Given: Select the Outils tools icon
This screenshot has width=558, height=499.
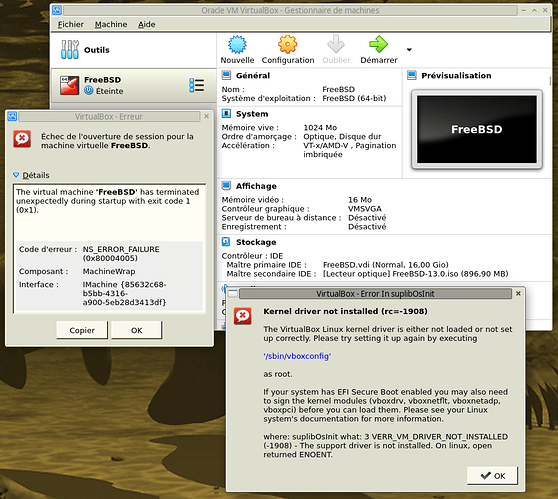Looking at the screenshot, I should [70, 49].
